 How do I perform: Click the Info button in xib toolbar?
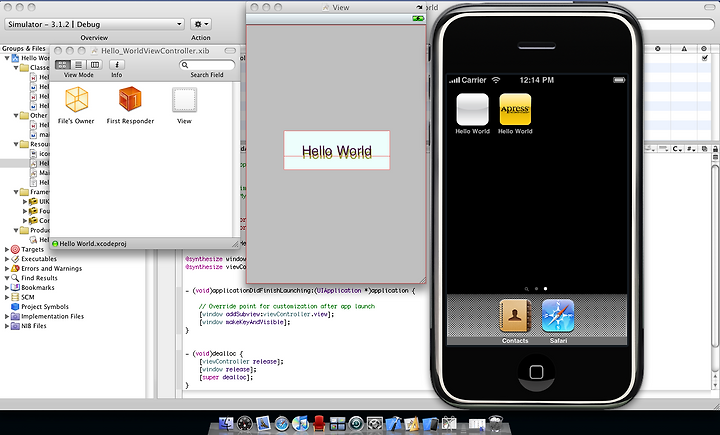117,65
